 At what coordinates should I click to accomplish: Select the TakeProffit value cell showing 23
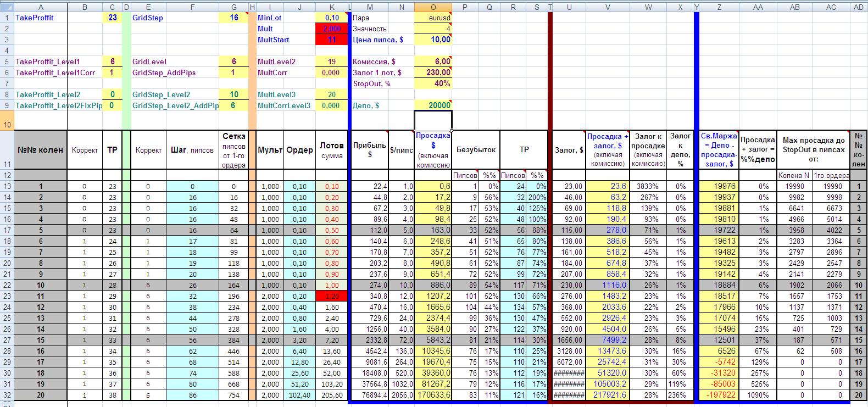click(112, 18)
